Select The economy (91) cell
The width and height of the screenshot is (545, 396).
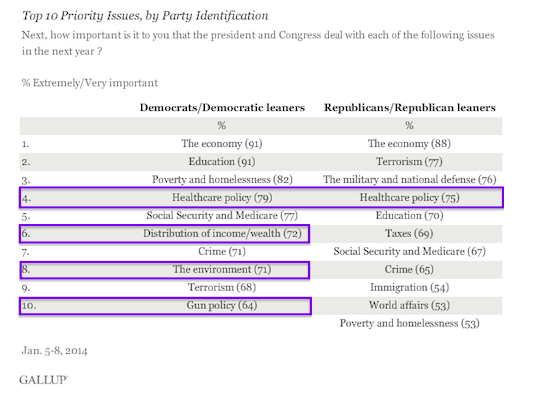[x=222, y=144]
